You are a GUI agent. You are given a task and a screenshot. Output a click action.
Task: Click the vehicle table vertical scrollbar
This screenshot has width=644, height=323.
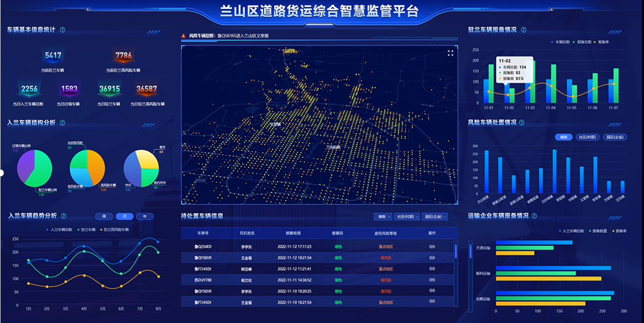(455, 252)
